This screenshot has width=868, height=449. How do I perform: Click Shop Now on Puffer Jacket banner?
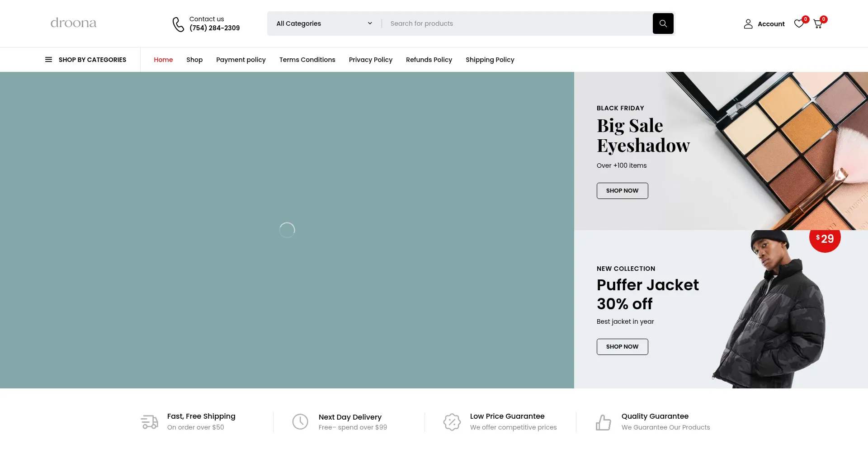[622, 347]
